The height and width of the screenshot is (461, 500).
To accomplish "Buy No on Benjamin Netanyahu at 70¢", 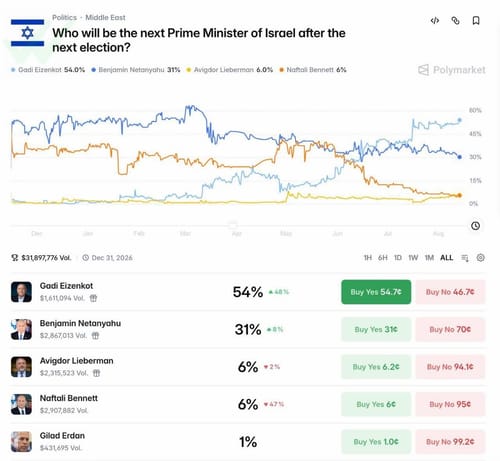I will coord(450,329).
